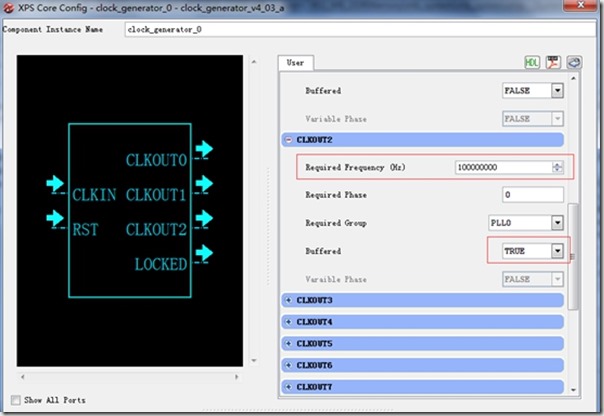Expand the CLKOUT6 section
Screen dimensions: 604x416
pos(289,365)
